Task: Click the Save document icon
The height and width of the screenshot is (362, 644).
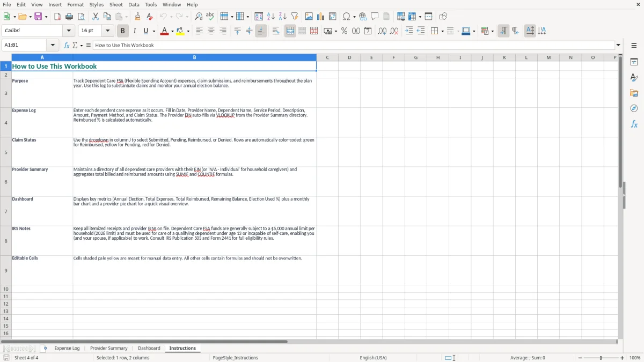Action: pos(38,17)
